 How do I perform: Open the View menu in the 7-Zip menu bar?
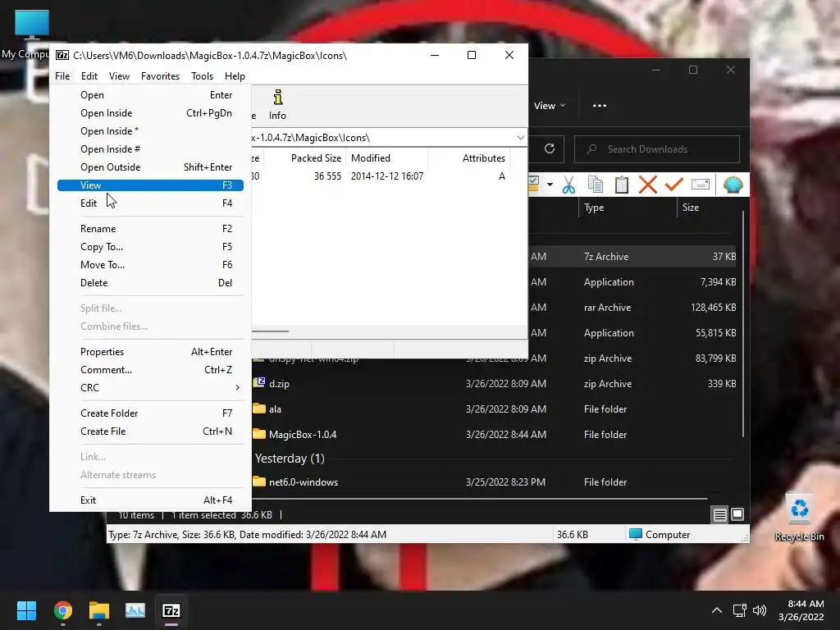click(119, 76)
